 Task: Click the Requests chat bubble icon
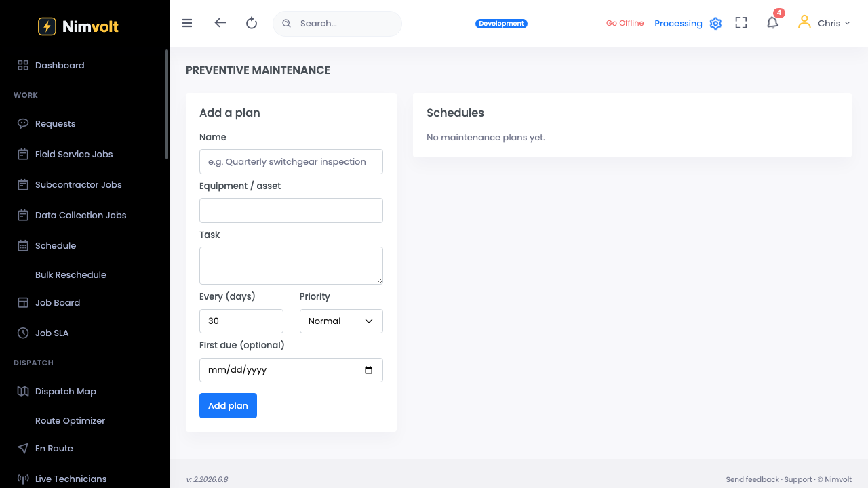pyautogui.click(x=23, y=123)
